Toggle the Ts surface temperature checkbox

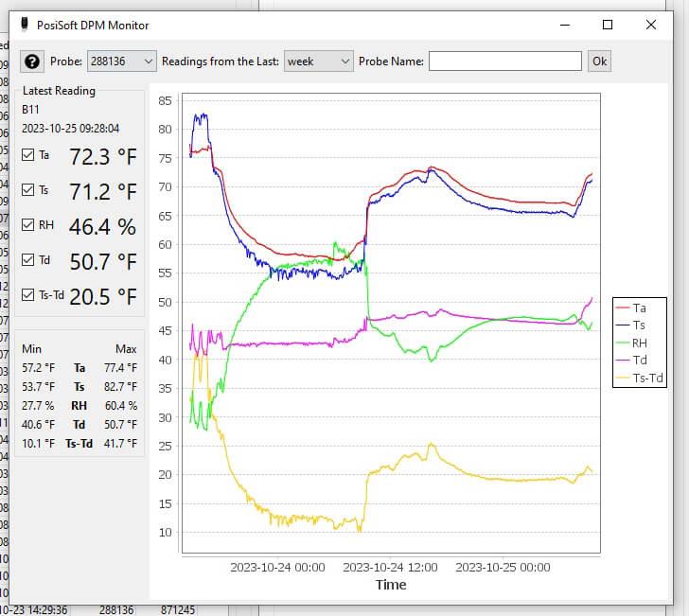pyautogui.click(x=27, y=190)
